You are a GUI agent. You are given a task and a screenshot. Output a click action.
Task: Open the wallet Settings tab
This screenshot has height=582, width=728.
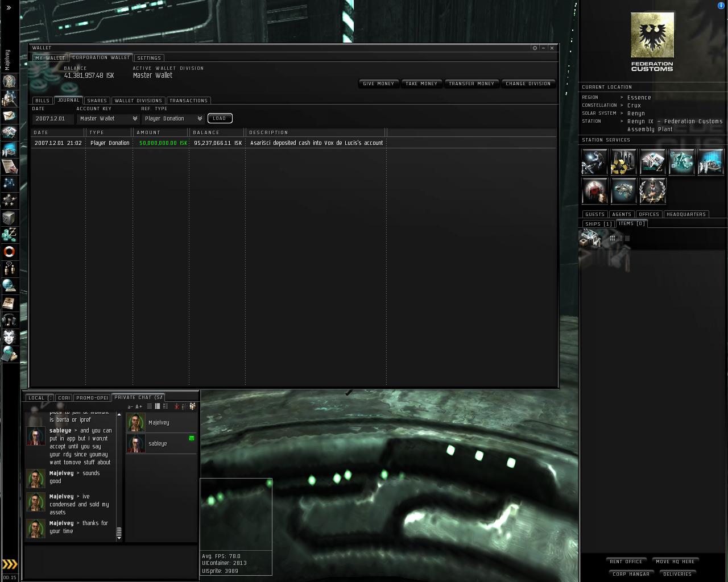pos(149,58)
